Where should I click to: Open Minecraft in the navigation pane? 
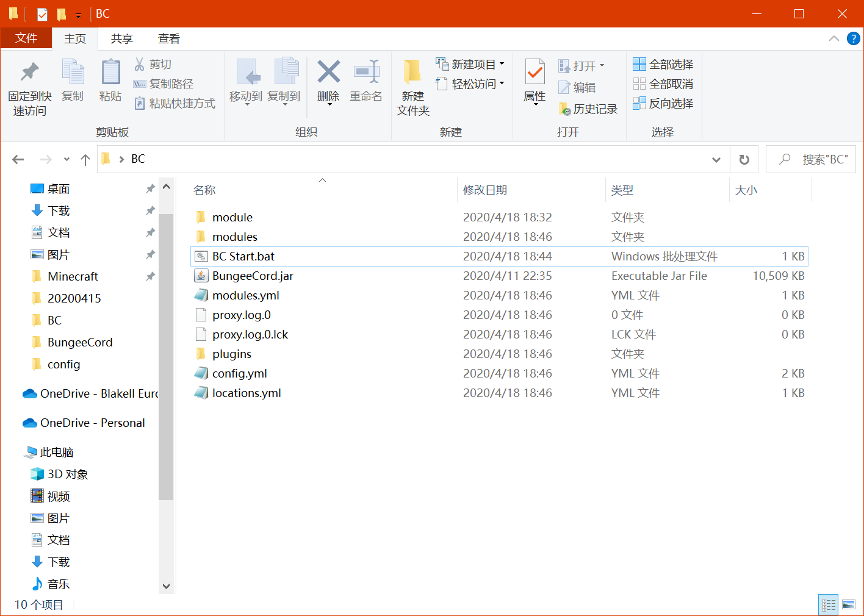(x=73, y=276)
